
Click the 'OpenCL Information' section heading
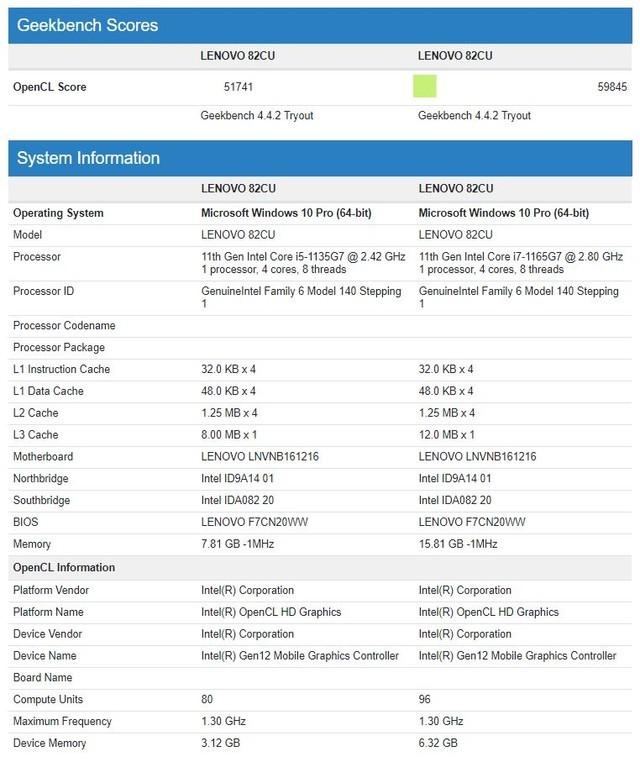coord(64,568)
